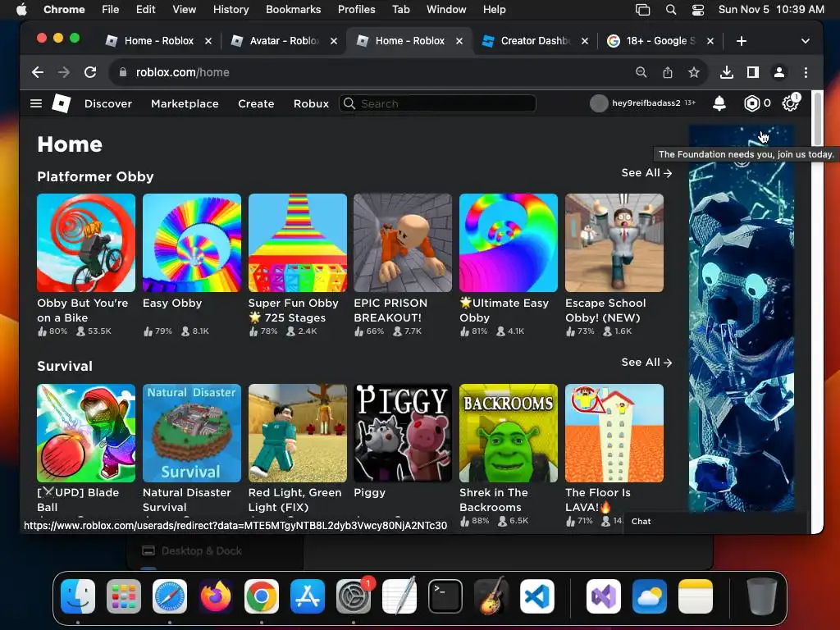Open the zoom magnifier in address bar
This screenshot has width=840, height=630.
641,72
